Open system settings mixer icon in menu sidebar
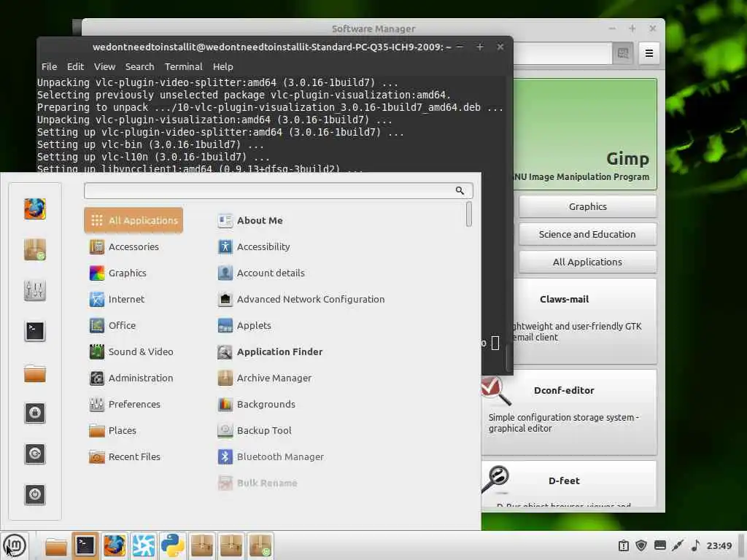Viewport: 747px width, 560px height. coord(35,290)
